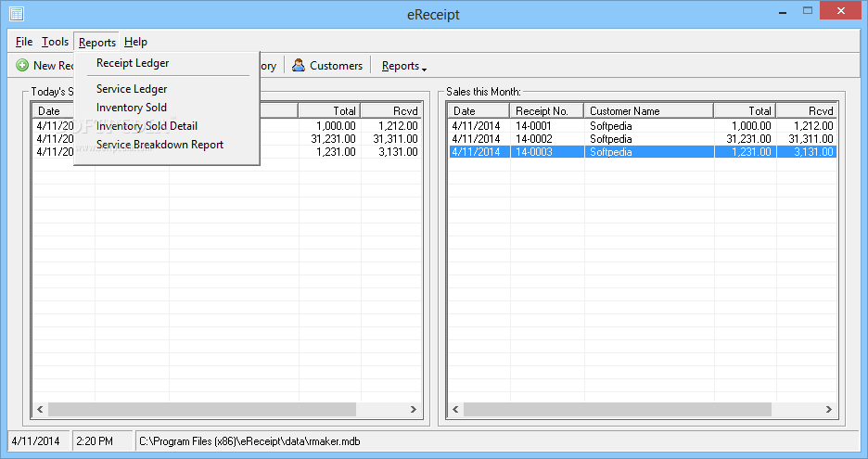Click the green New Receipt plus icon
Screen dimensions: 868x459
22,65
